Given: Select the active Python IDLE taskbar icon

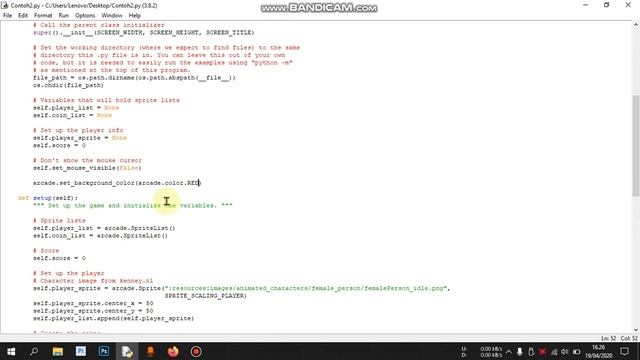Looking at the screenshot, I should click(127, 351).
